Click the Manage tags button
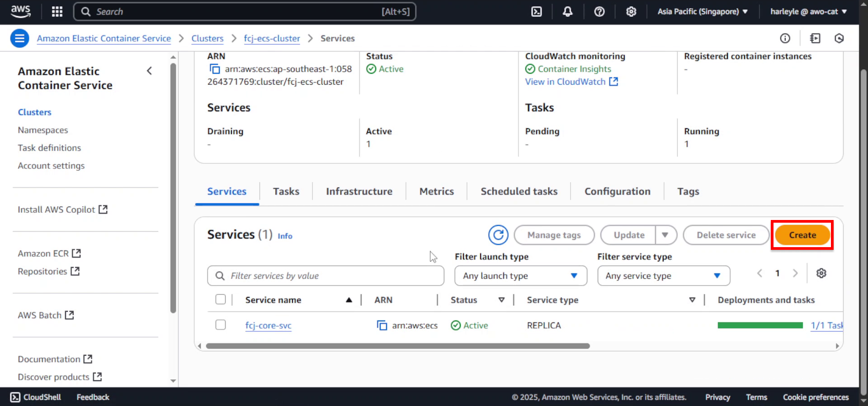 pos(554,235)
